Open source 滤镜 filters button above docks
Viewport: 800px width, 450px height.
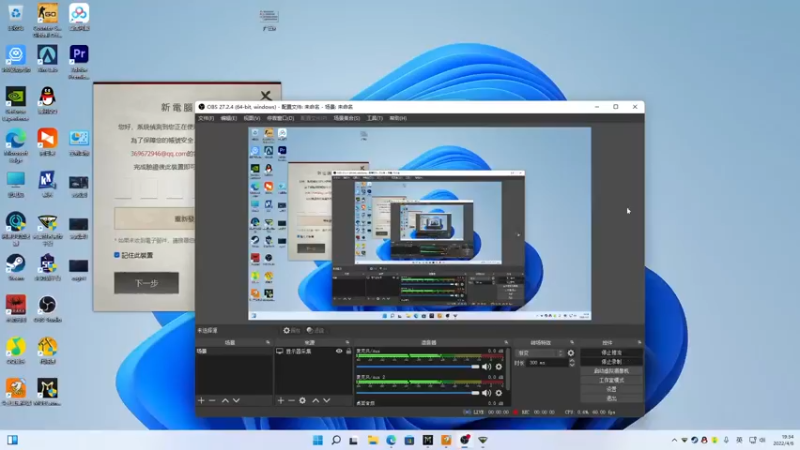click(x=316, y=331)
